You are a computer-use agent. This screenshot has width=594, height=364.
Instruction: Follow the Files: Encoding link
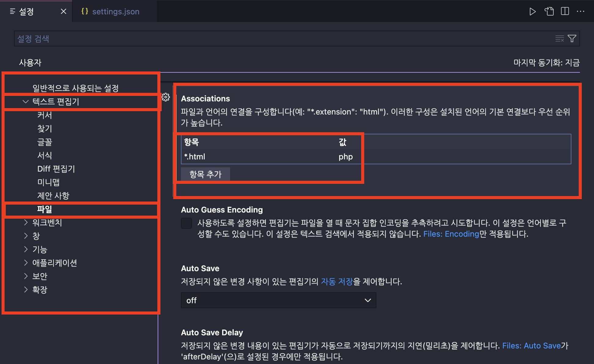[451, 234]
